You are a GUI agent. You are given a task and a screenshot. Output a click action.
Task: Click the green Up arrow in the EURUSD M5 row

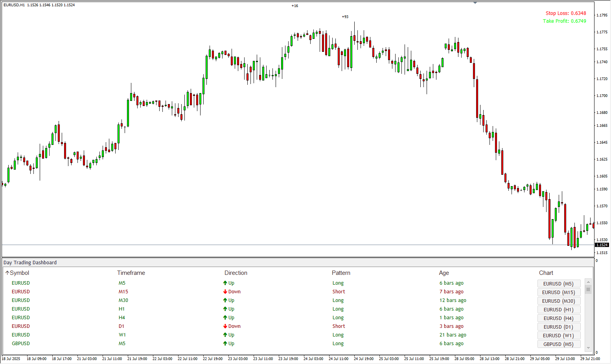225,283
